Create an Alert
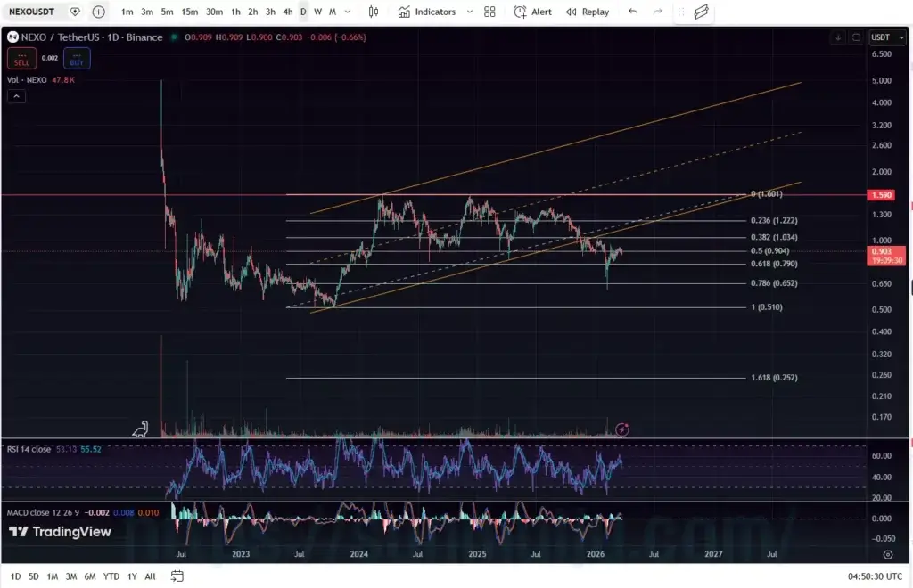The height and width of the screenshot is (588, 913). 532,12
